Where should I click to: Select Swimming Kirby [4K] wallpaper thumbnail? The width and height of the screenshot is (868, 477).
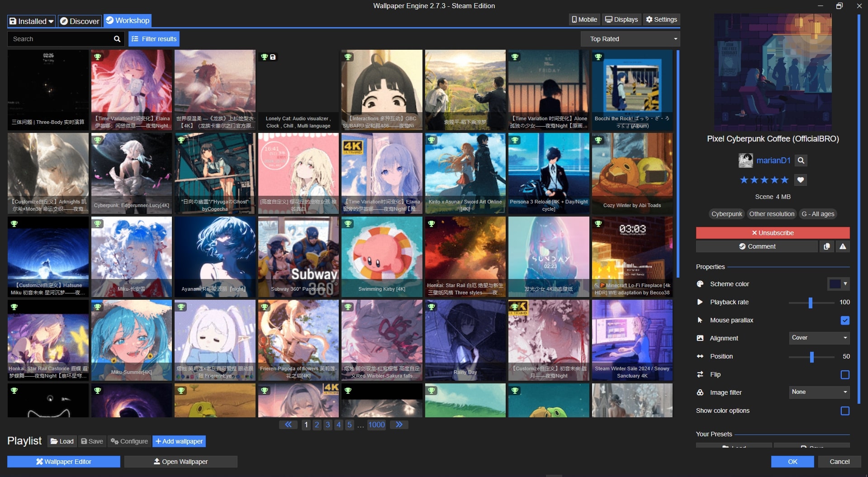[382, 257]
